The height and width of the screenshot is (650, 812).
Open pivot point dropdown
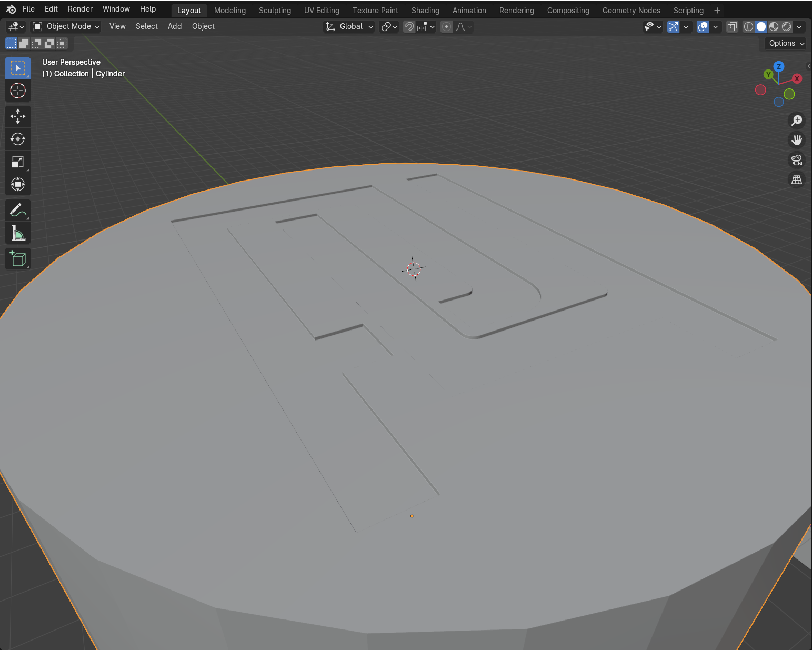point(389,26)
